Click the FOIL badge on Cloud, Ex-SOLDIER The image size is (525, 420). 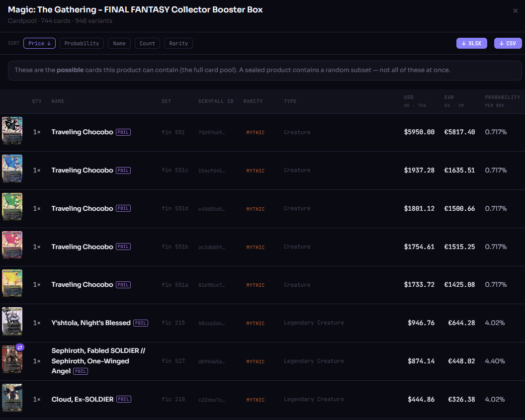point(124,399)
